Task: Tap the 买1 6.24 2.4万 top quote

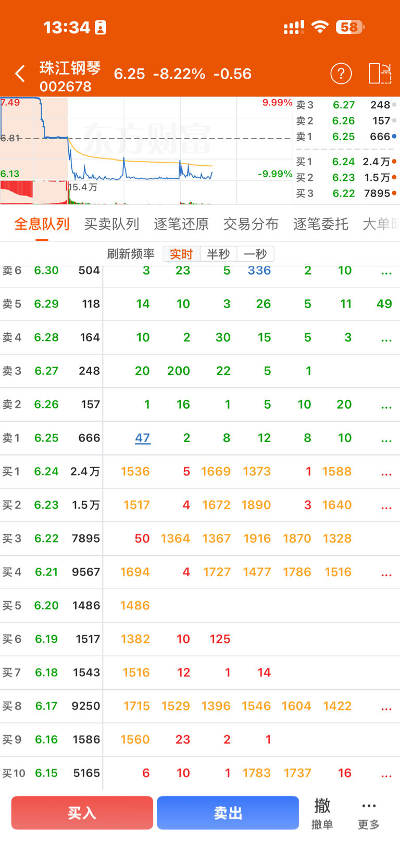Action: tap(346, 162)
